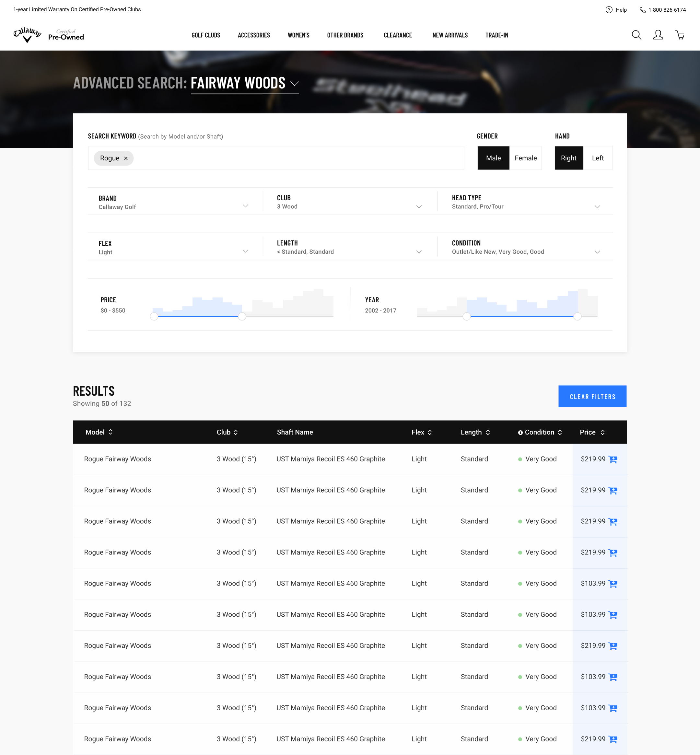Add first $103.99 Rogue wood to cart
700x755 pixels.
pyautogui.click(x=612, y=584)
